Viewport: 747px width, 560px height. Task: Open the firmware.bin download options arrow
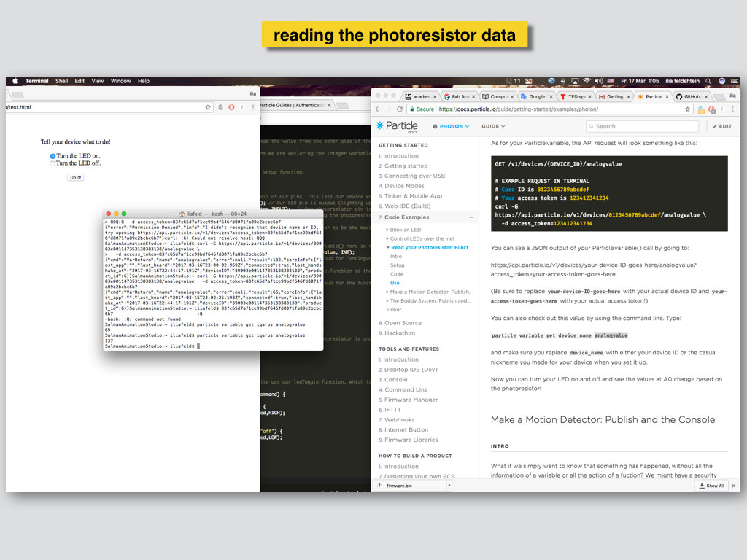pyautogui.click(x=449, y=486)
